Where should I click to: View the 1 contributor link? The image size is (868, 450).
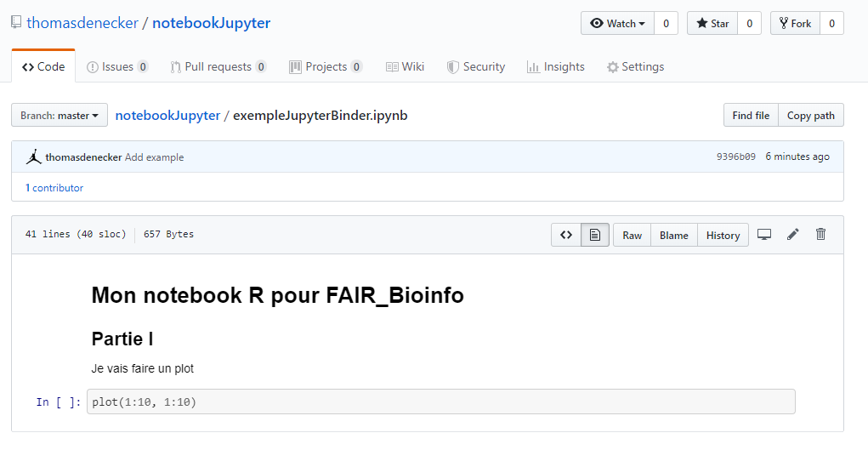coord(54,188)
